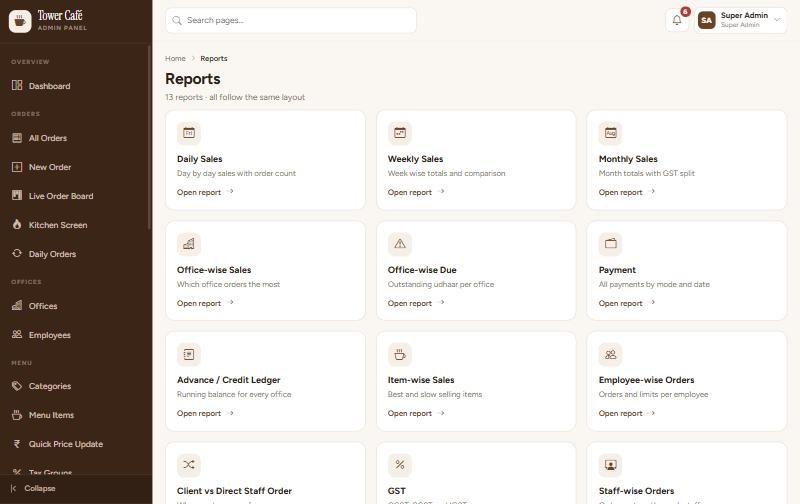Click the Client vs Direct Staff shuffle icon
800x504 pixels.
pos(189,465)
